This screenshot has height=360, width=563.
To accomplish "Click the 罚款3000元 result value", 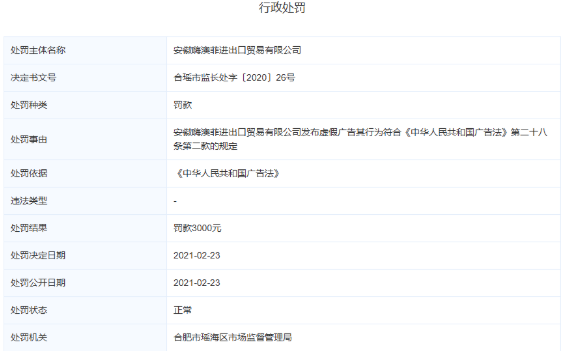I will (x=197, y=228).
